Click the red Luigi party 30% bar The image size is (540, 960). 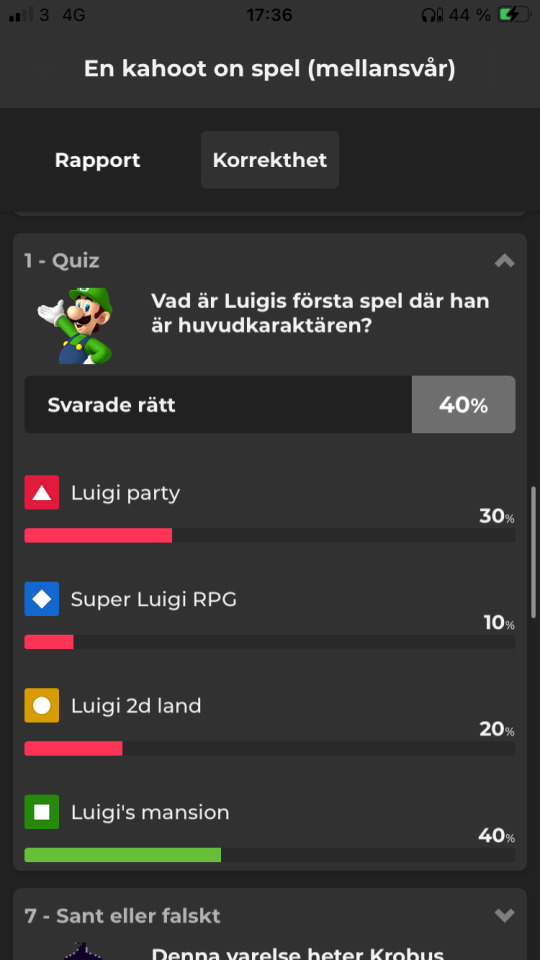tap(98, 535)
